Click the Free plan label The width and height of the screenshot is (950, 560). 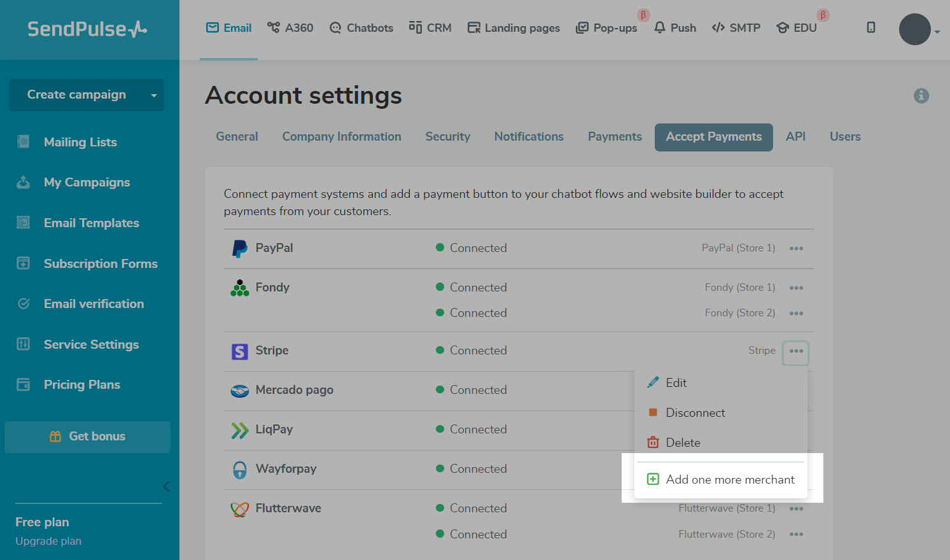pos(42,522)
